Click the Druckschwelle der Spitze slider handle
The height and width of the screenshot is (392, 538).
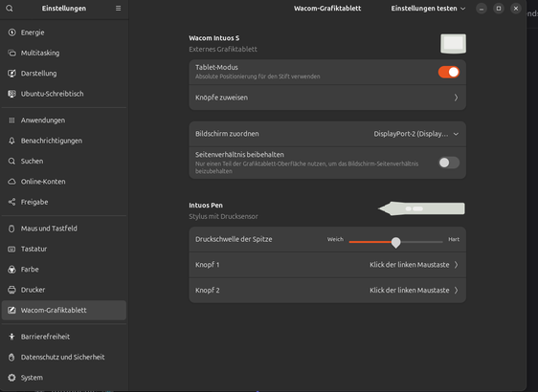[395, 242]
